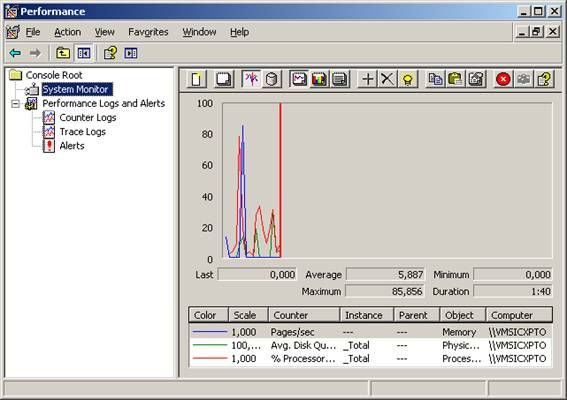Click the Duration value field
This screenshot has height=400, width=567.
[513, 291]
